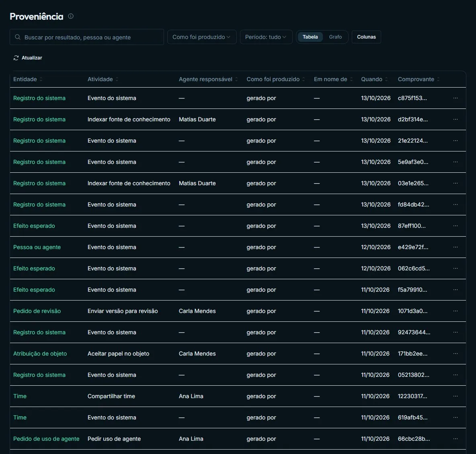Image resolution: width=476 pixels, height=454 pixels.
Task: Switch to the Tabela view
Action: tap(310, 37)
